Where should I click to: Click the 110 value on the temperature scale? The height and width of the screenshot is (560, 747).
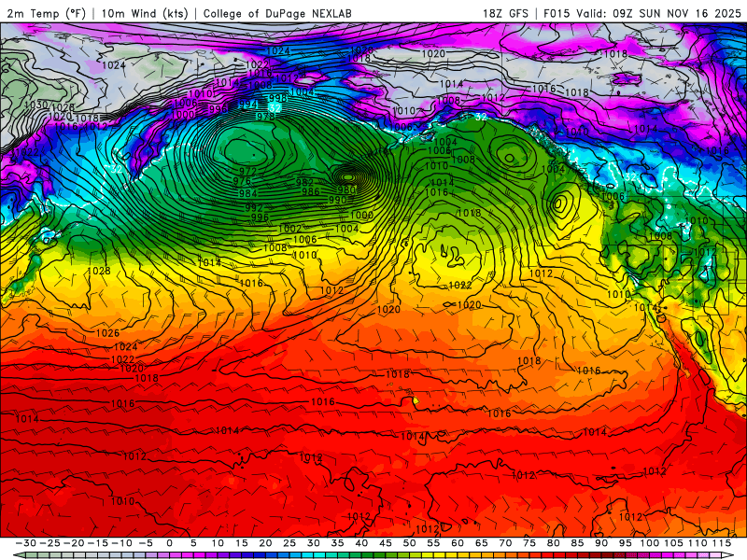tap(698, 543)
